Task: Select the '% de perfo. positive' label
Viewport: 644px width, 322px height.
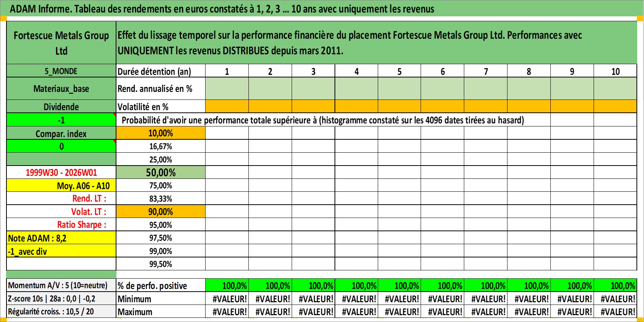Action: click(161, 285)
